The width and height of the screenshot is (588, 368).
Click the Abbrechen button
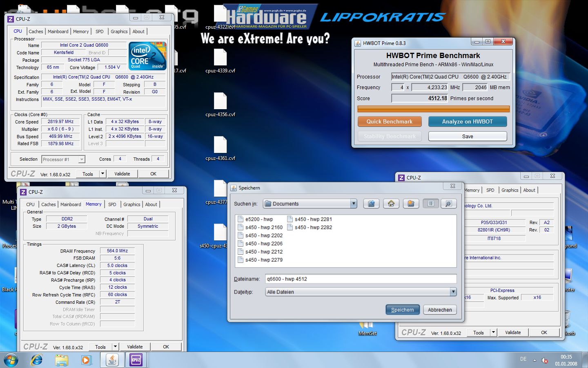tap(440, 310)
